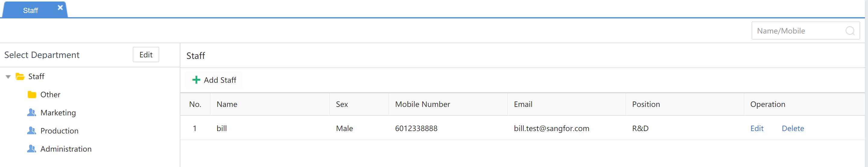
Task: Click the search magnifier icon
Action: (x=850, y=31)
